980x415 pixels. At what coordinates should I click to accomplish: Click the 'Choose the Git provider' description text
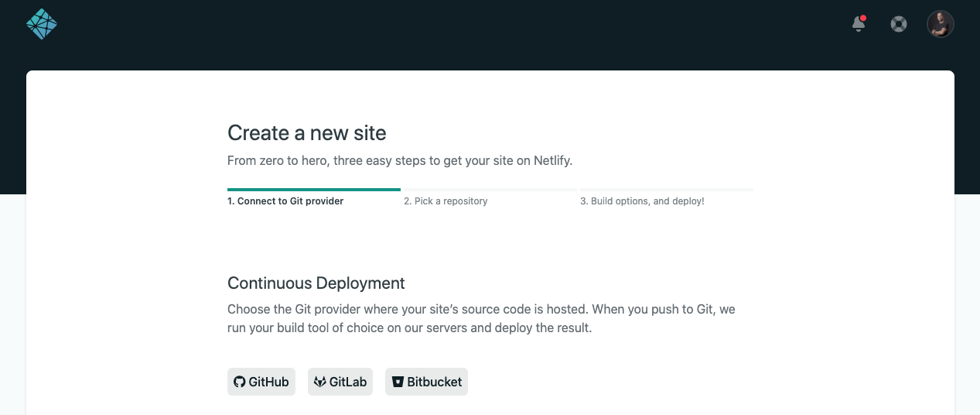481,318
